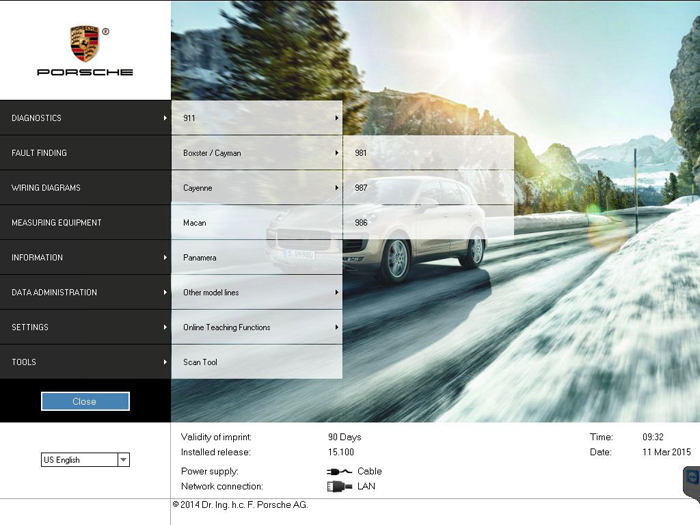Viewport: 700px width, 525px height.
Task: Expand arrow next to SETTINGS
Action: pyautogui.click(x=165, y=327)
